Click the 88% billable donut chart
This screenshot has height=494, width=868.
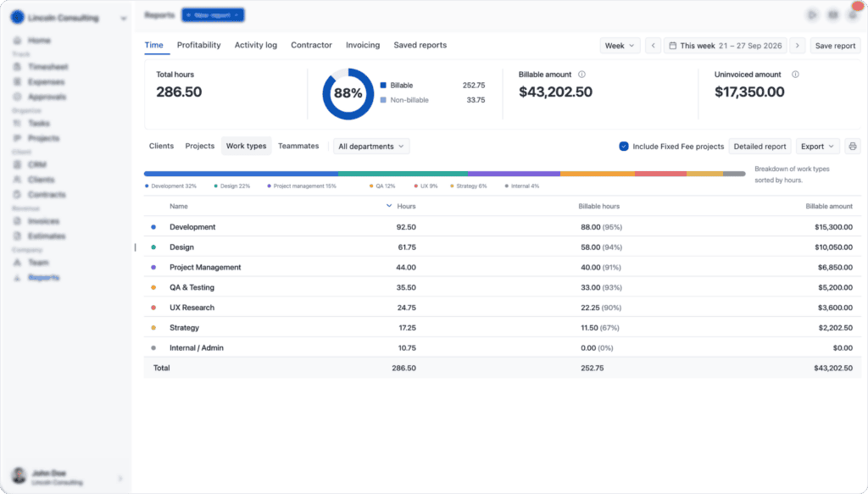coord(348,93)
